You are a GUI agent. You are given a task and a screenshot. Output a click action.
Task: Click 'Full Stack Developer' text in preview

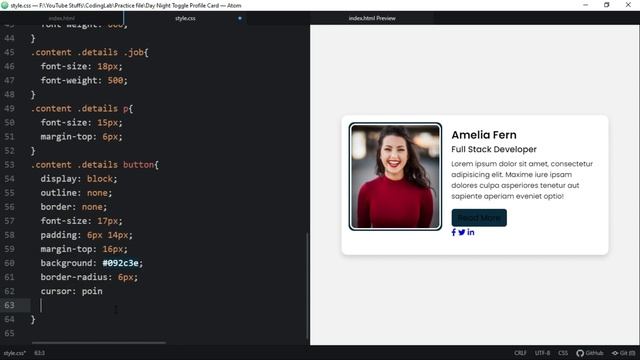[x=494, y=149]
